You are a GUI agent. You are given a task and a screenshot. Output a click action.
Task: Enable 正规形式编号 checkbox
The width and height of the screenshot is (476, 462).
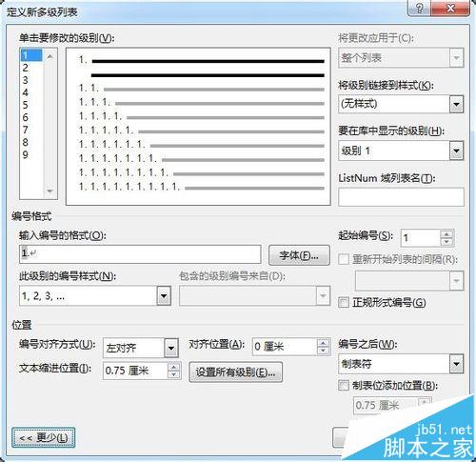tap(344, 302)
